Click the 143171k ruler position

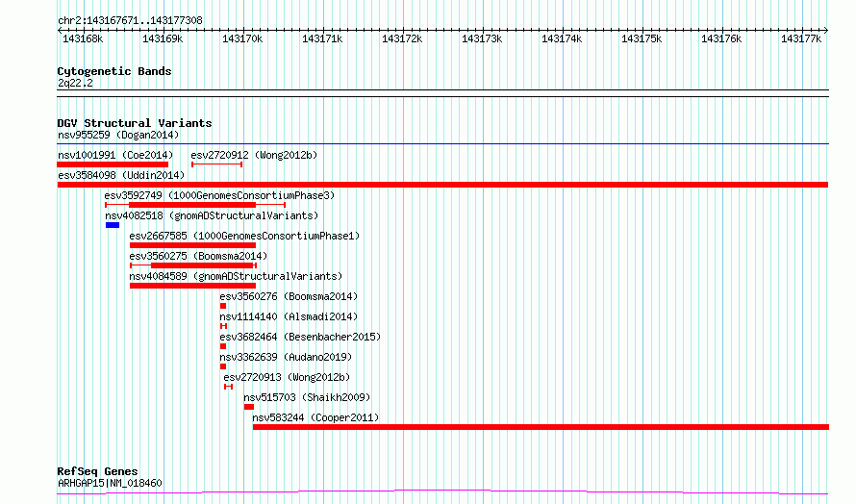click(x=322, y=38)
